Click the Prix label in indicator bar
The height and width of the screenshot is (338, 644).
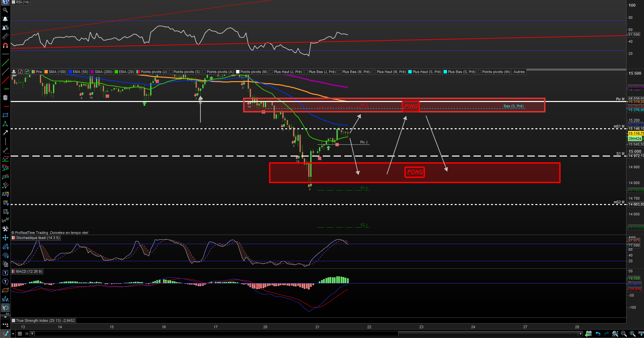coord(39,72)
